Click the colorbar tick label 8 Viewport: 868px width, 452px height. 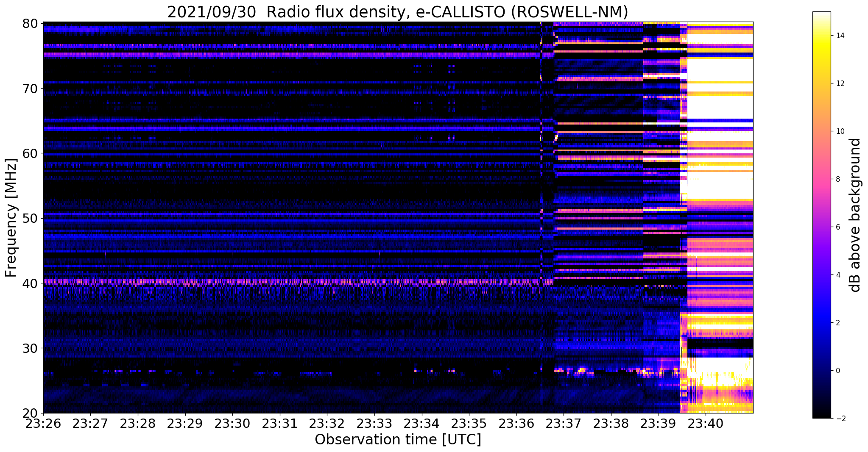click(838, 179)
